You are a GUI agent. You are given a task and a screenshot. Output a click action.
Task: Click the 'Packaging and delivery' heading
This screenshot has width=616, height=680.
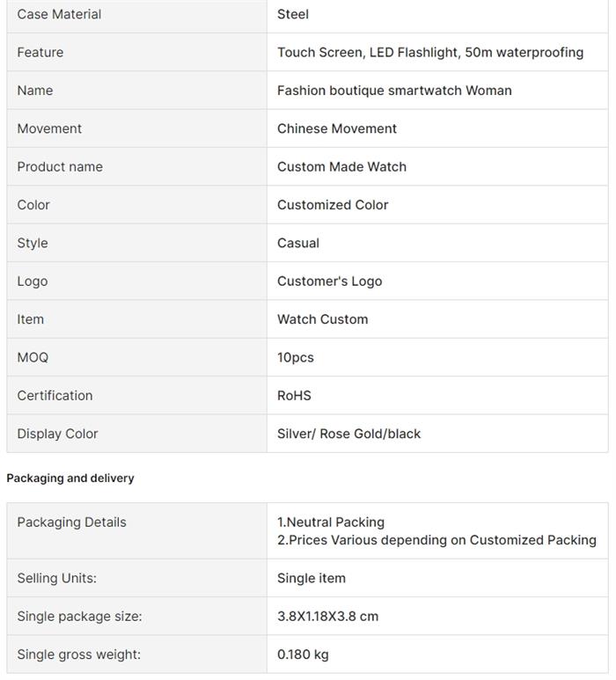point(70,479)
